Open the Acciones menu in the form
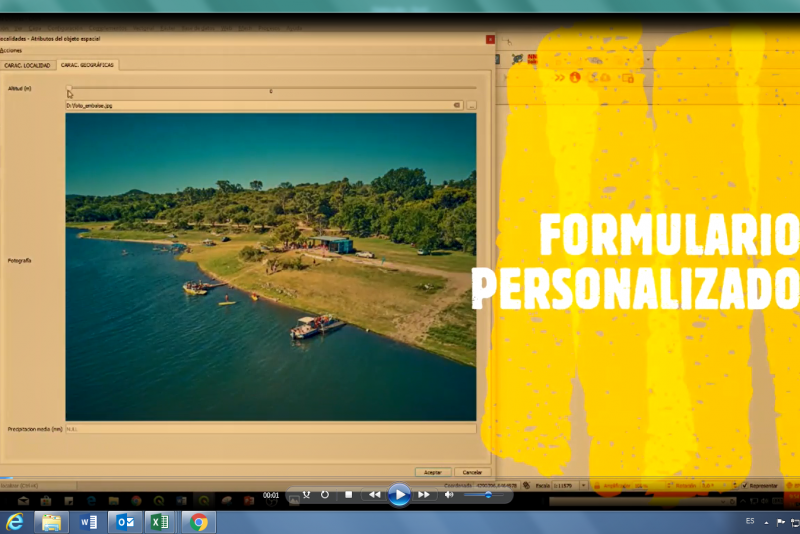The image size is (800, 534). point(11,50)
